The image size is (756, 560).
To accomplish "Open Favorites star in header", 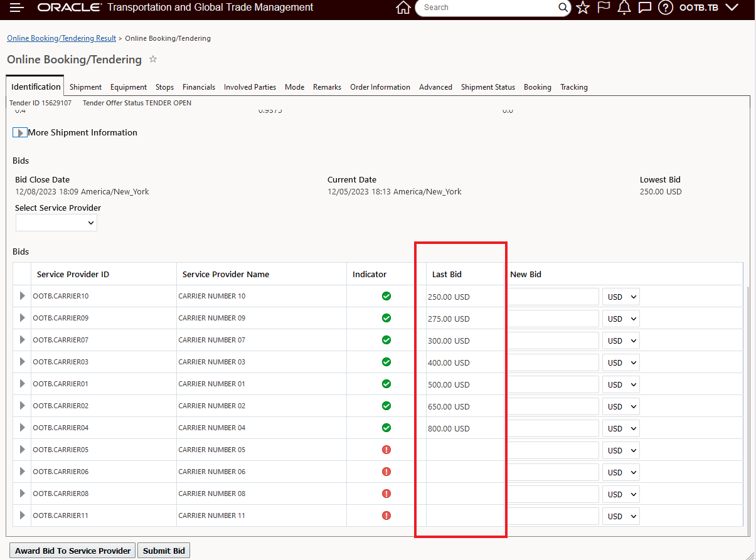I will point(583,8).
